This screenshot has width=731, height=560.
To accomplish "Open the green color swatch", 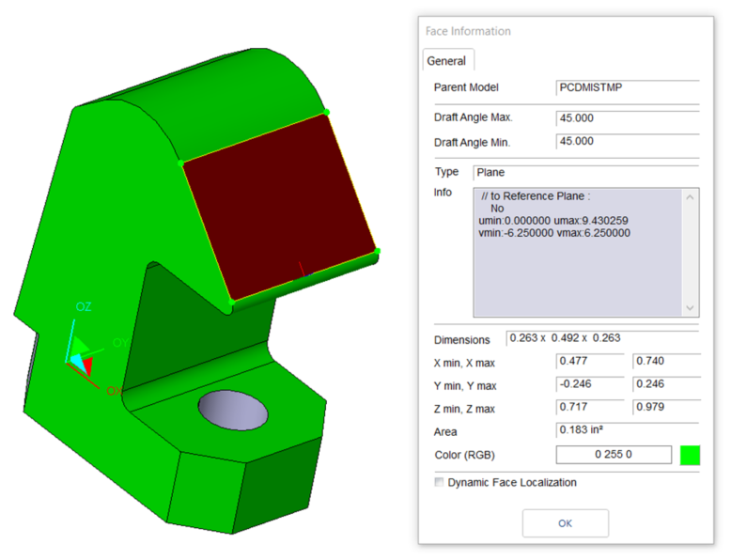I will pyautogui.click(x=690, y=456).
